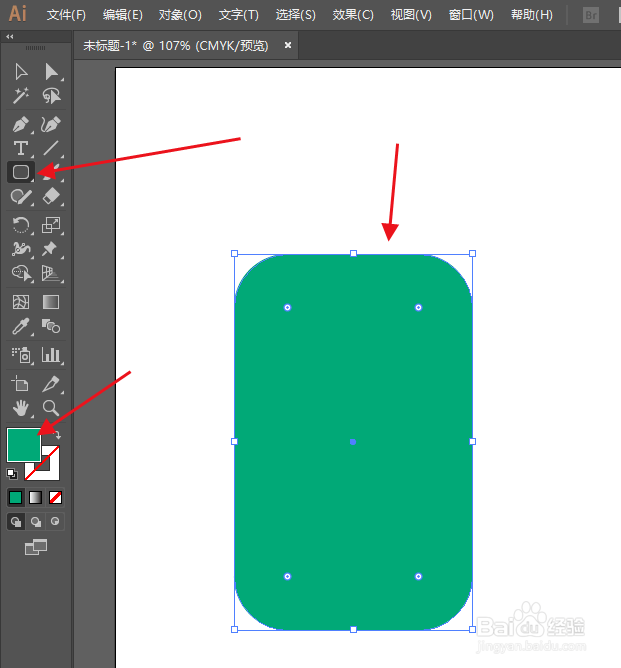Select the Direct Selection tool

(x=51, y=72)
